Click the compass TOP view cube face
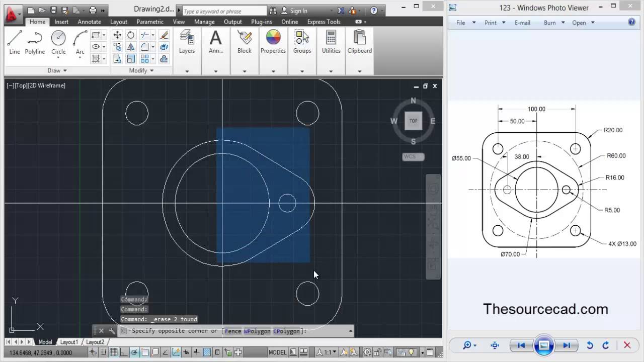644x362 pixels. point(413,121)
